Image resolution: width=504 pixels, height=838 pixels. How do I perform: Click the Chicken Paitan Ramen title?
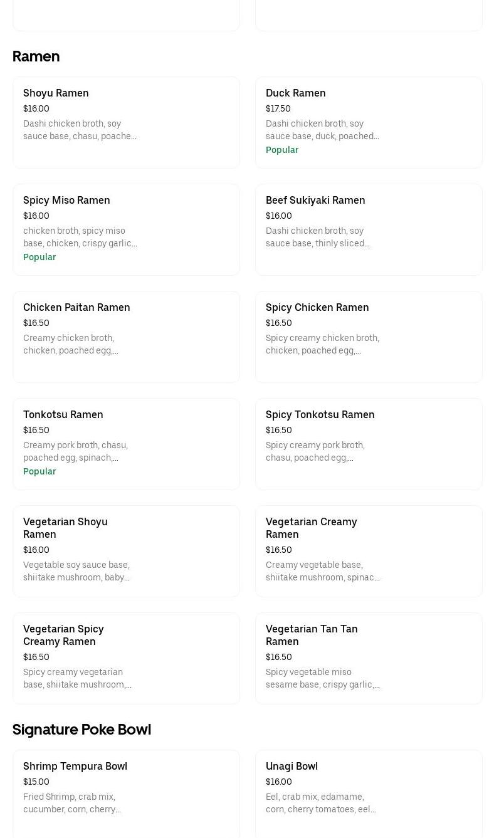click(x=76, y=307)
